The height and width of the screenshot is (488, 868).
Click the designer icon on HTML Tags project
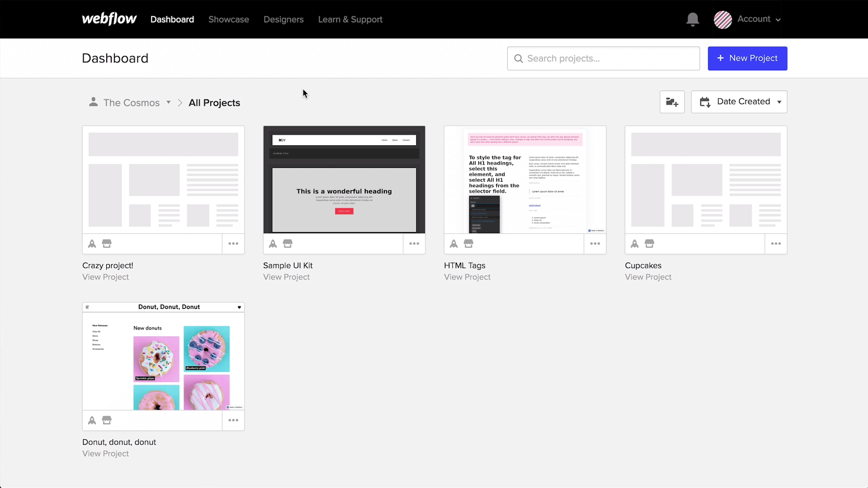pos(454,243)
